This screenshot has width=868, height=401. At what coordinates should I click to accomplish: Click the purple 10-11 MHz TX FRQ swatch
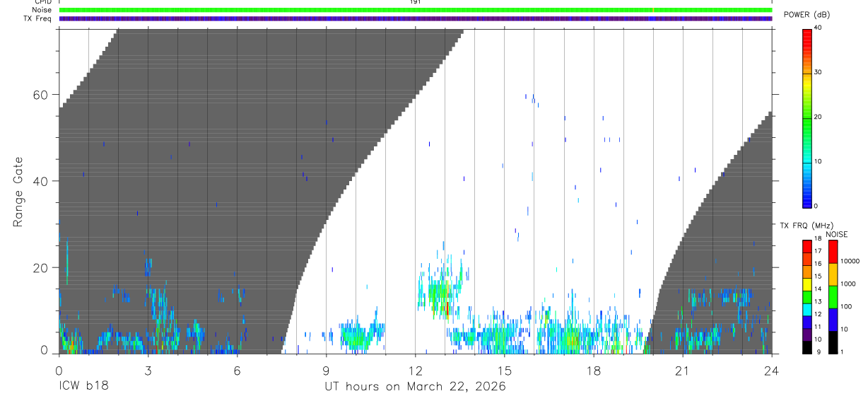807,335
